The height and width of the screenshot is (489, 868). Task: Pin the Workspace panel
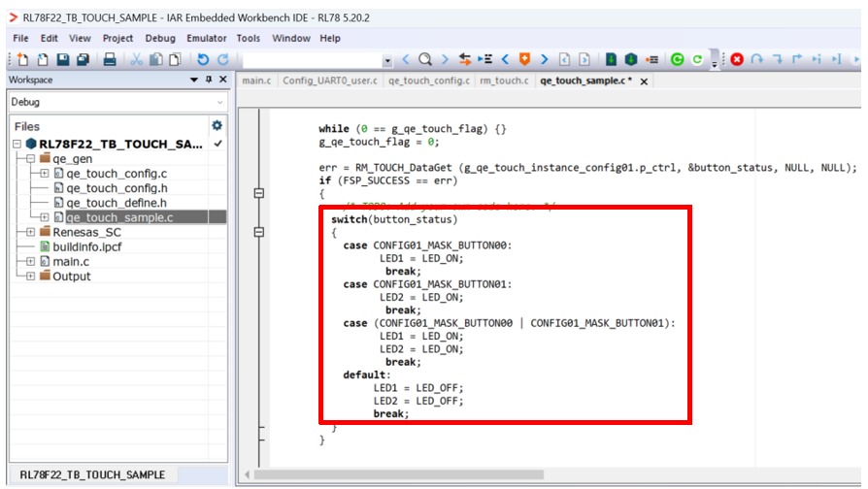click(x=207, y=80)
